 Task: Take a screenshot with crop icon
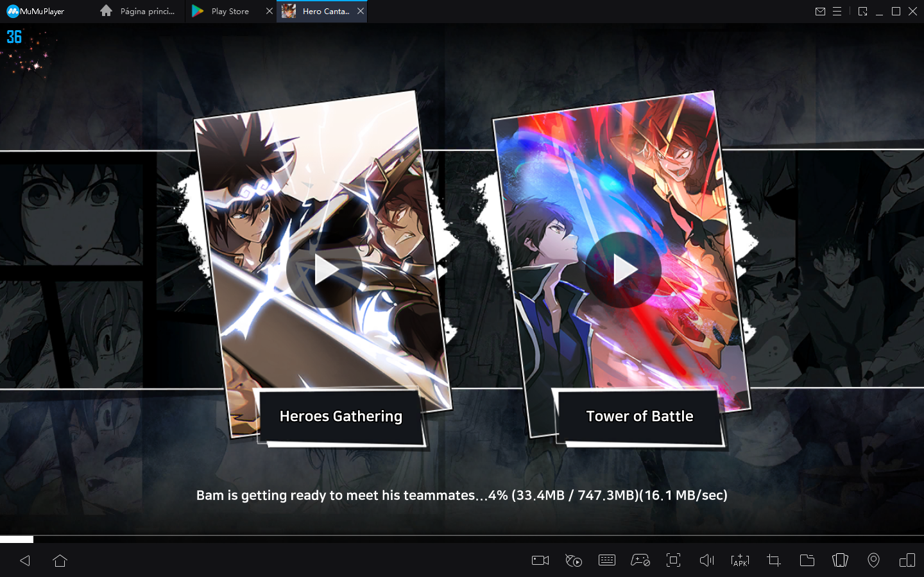click(774, 560)
